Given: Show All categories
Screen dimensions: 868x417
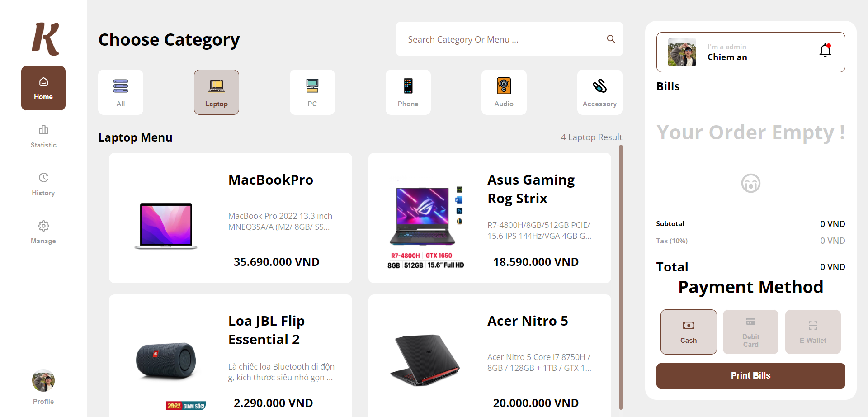Looking at the screenshot, I should 121,92.
